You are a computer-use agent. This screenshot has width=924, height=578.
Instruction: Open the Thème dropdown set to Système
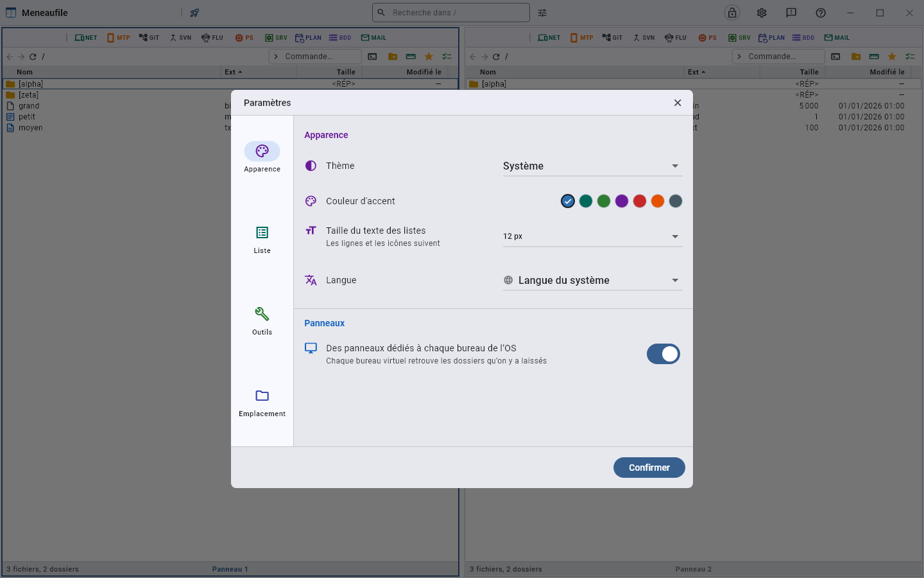click(592, 166)
